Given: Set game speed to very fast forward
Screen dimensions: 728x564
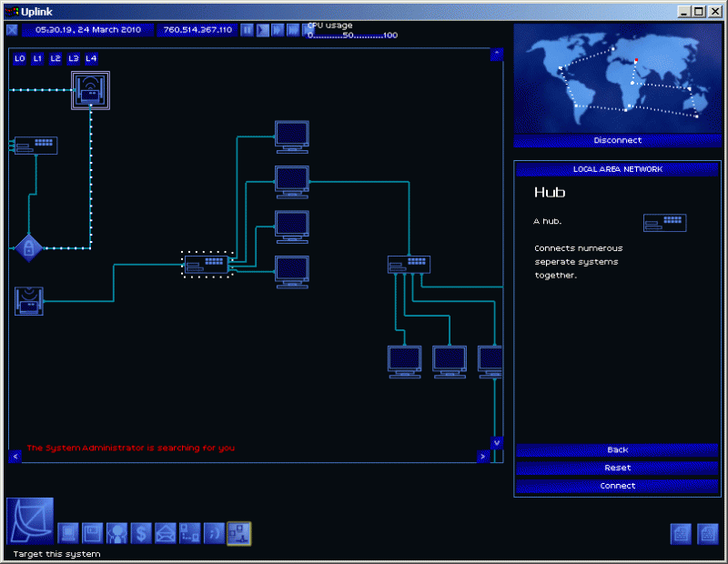Looking at the screenshot, I should [293, 30].
